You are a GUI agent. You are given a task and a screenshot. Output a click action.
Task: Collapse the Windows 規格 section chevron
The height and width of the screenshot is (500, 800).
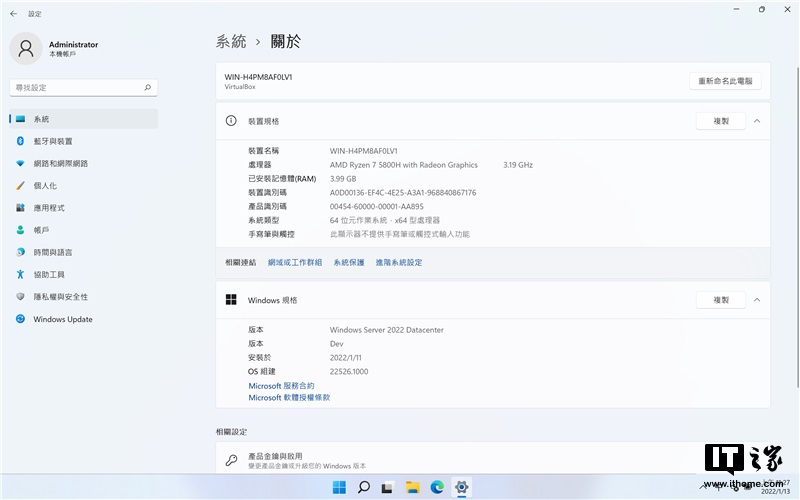[x=757, y=300]
